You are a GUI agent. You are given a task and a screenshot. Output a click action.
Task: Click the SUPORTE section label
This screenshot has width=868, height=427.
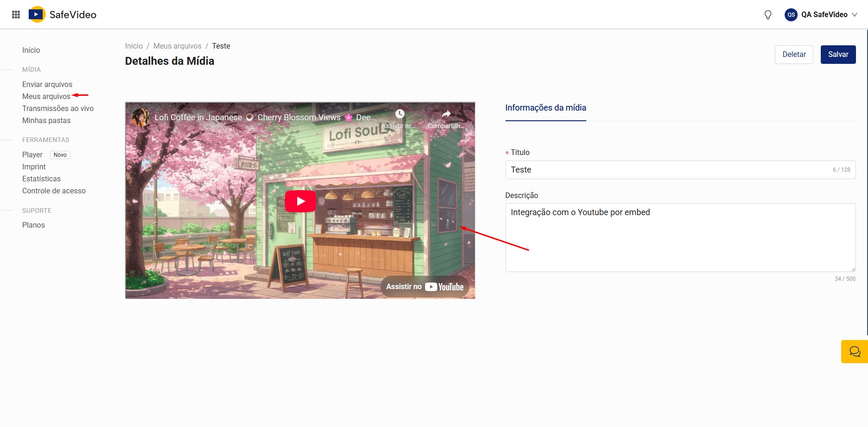tap(37, 210)
